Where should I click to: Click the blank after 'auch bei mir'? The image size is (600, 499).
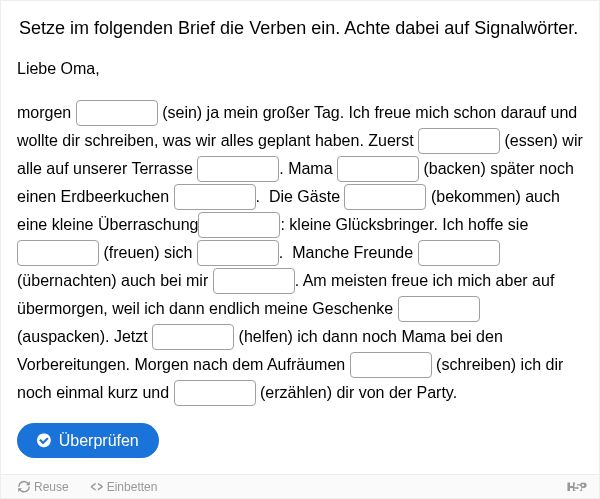[x=254, y=281]
